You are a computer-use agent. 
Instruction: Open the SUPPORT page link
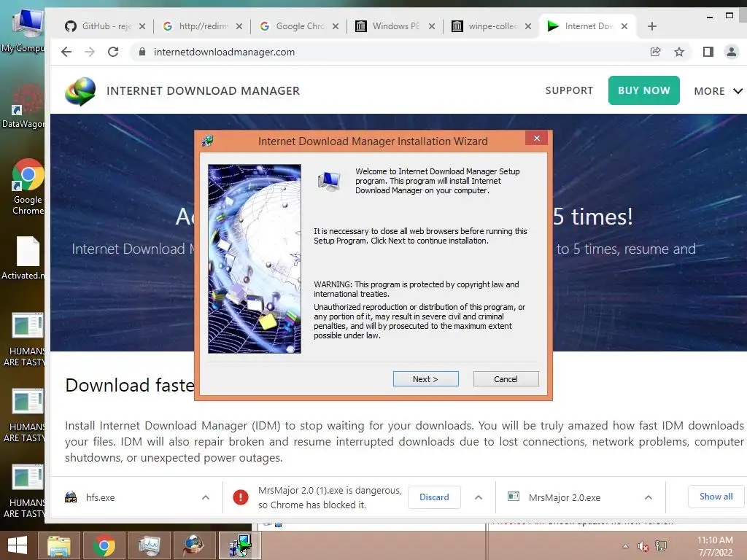pyautogui.click(x=569, y=90)
